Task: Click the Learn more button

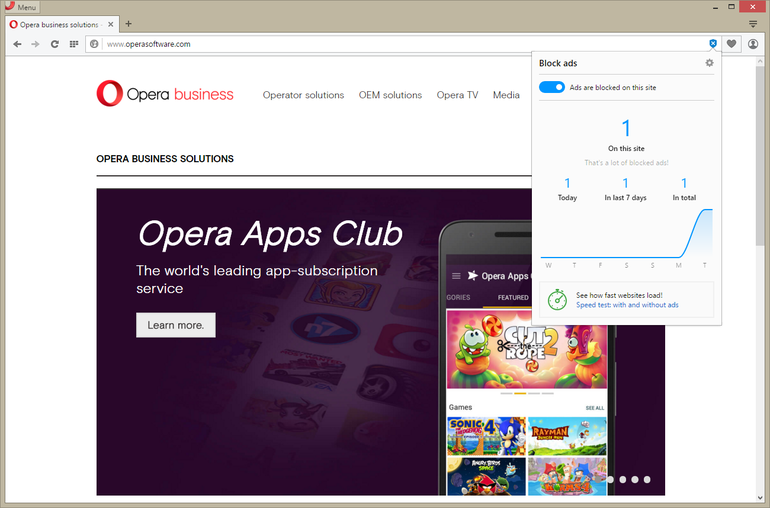Action: [x=175, y=325]
